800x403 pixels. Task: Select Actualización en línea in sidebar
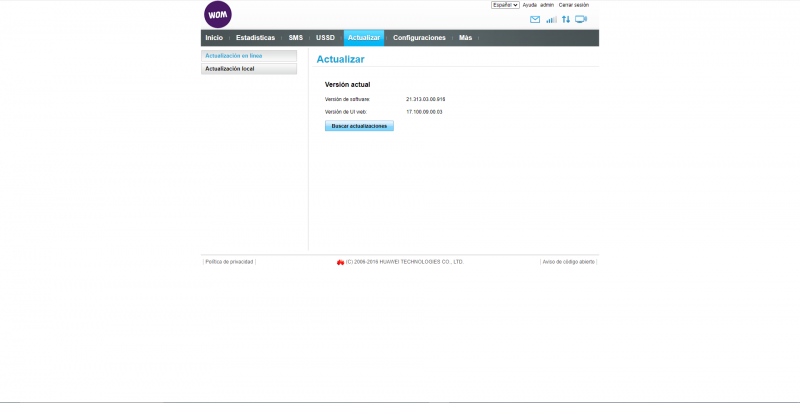tap(249, 56)
